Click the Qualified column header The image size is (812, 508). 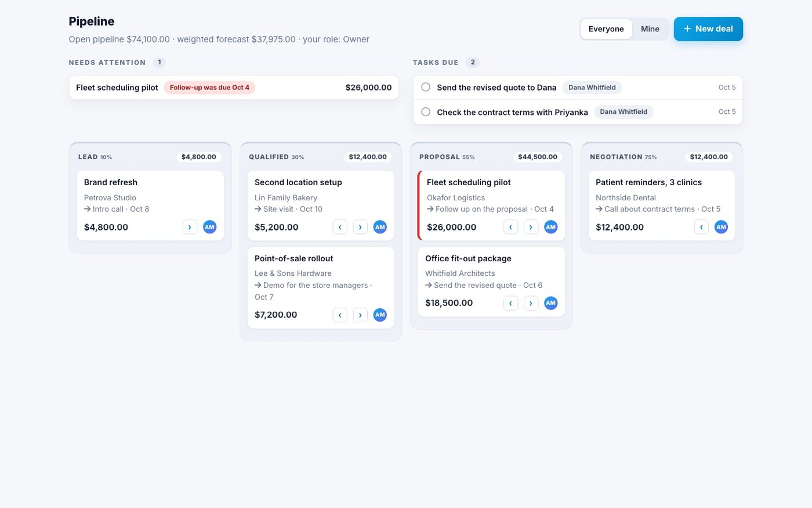coord(321,157)
